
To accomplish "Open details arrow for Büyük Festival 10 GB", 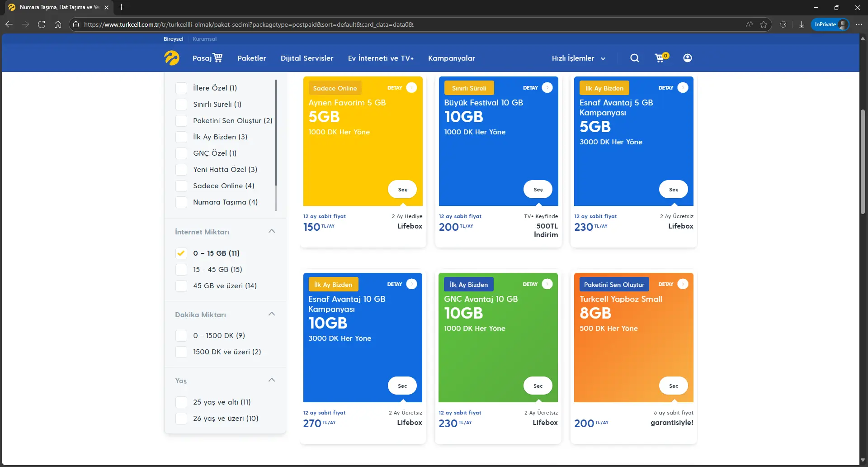I will (547, 88).
